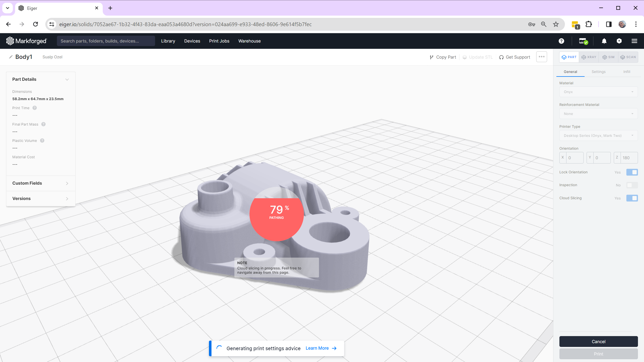
Task: Switch to the Settings tab
Action: pos(598,72)
